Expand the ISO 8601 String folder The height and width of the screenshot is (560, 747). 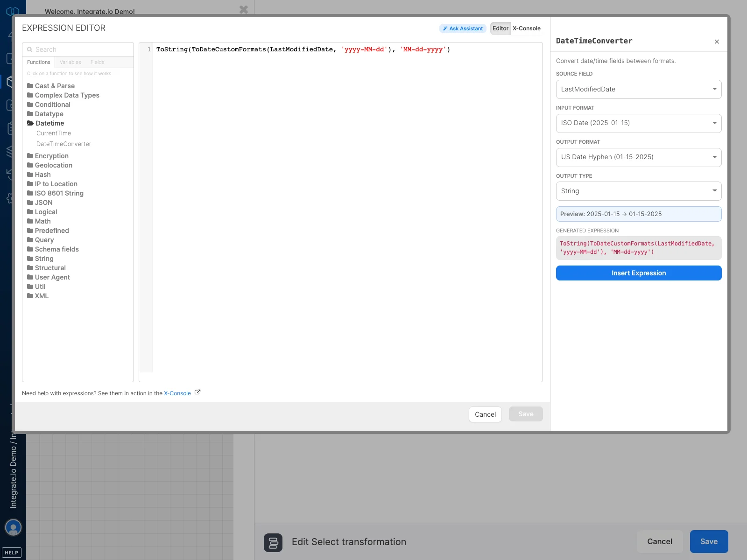55,193
